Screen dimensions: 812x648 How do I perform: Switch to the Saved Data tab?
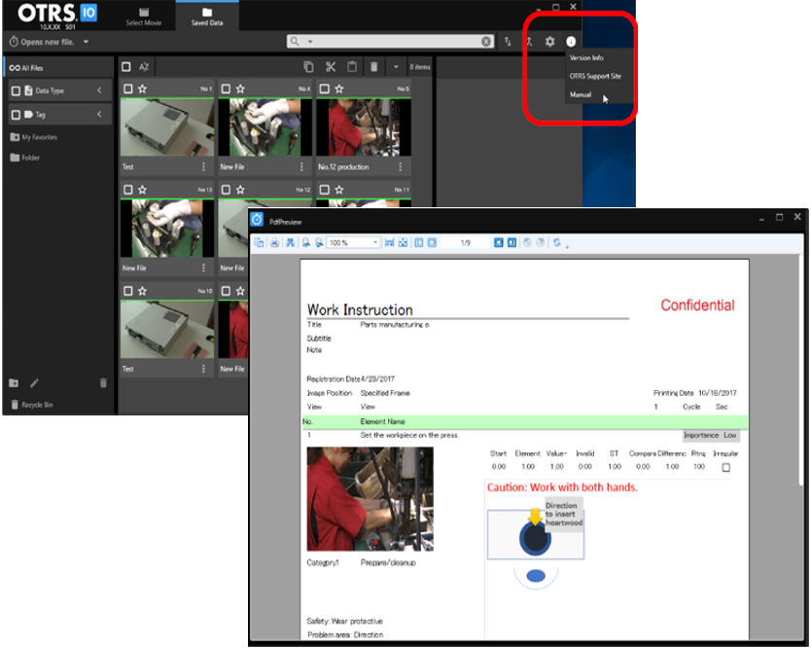click(x=207, y=17)
